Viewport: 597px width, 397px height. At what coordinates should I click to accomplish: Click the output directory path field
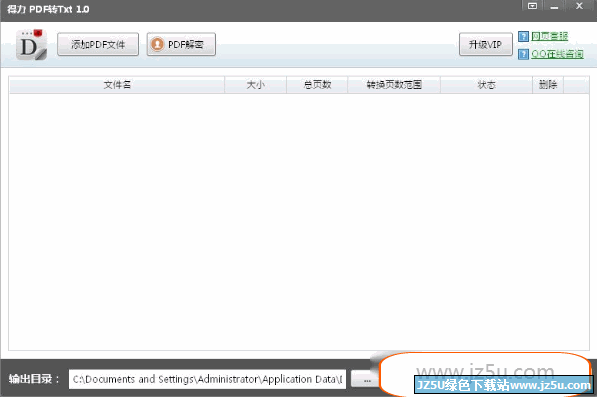click(207, 379)
